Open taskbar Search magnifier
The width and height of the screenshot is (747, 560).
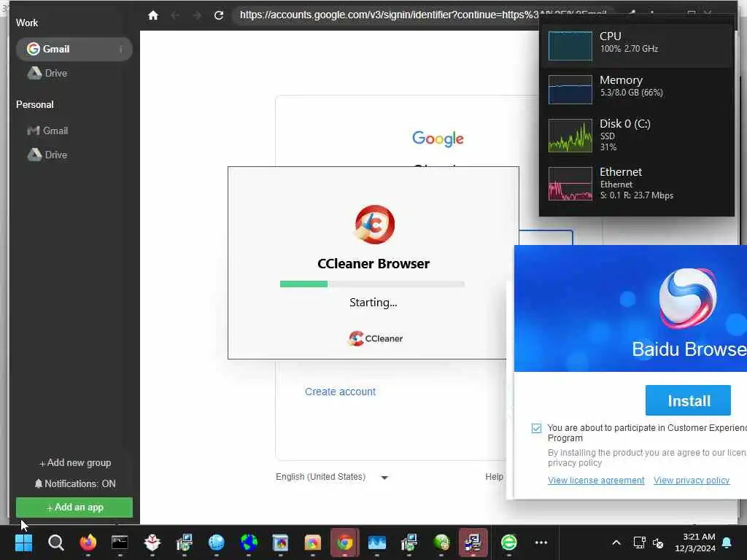pos(55,542)
